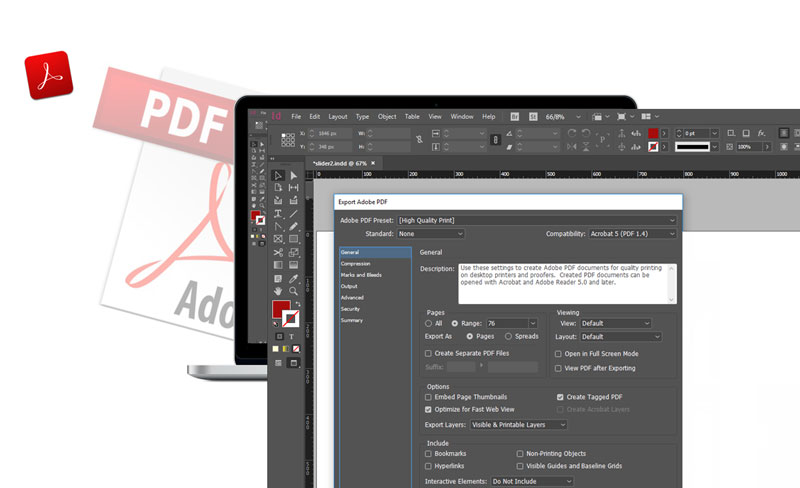This screenshot has height=488, width=800.
Task: Click into the Range pages input field
Action: pos(507,324)
